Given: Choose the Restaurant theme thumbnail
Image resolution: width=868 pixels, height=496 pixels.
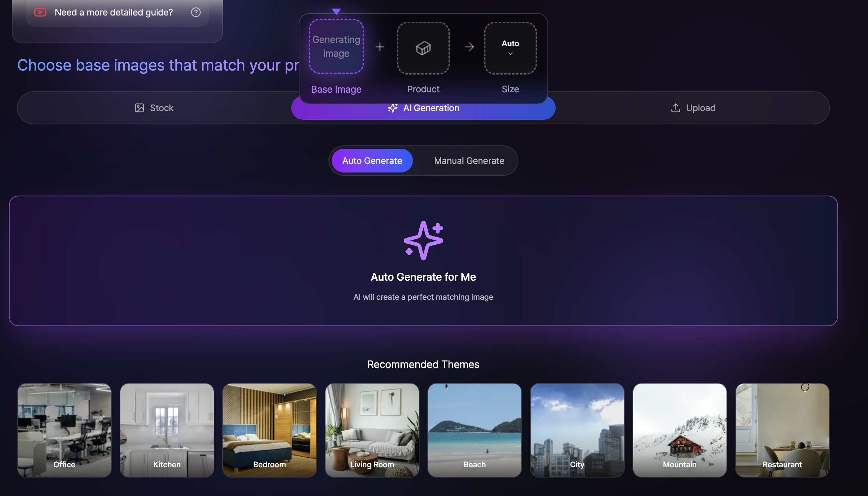Looking at the screenshot, I should [x=782, y=430].
